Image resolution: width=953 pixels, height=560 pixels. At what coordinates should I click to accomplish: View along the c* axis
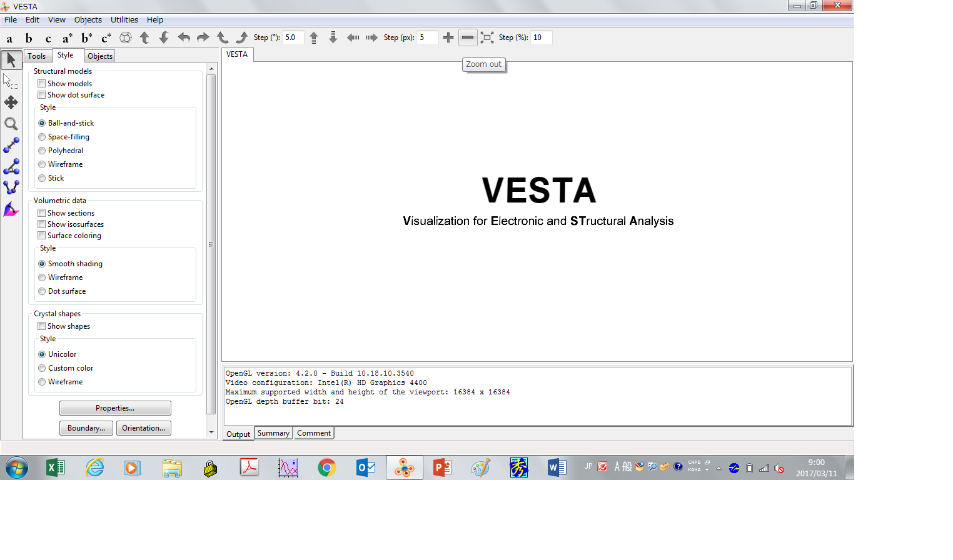pos(106,38)
